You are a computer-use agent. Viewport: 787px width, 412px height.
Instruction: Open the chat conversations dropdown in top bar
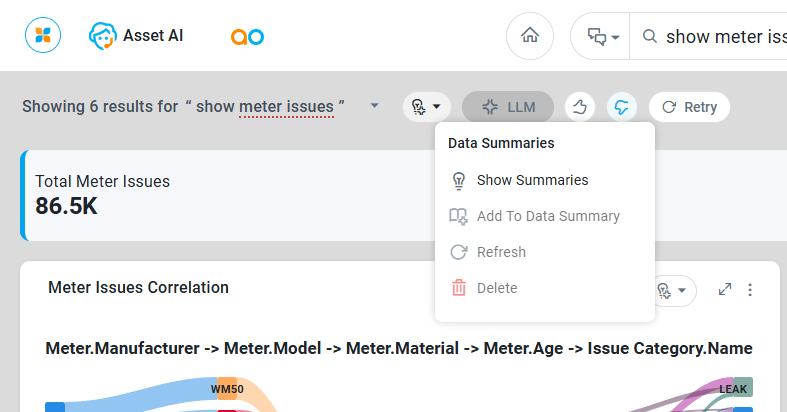[603, 37]
